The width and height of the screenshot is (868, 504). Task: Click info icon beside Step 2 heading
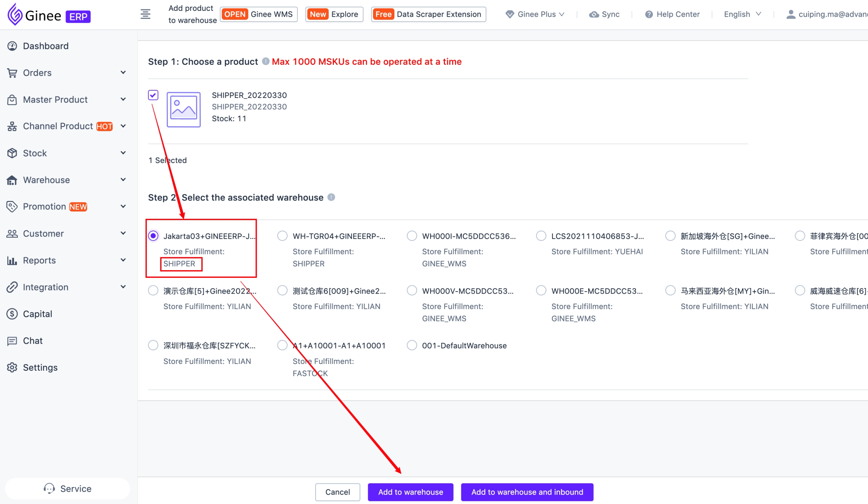pos(331,197)
